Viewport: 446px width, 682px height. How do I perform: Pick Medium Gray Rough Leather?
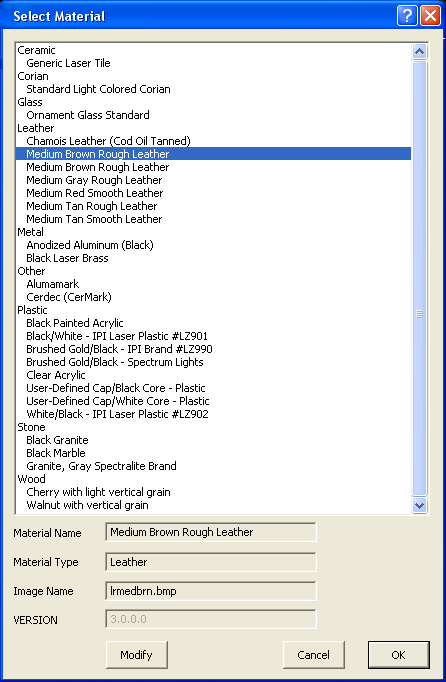[x=94, y=180]
